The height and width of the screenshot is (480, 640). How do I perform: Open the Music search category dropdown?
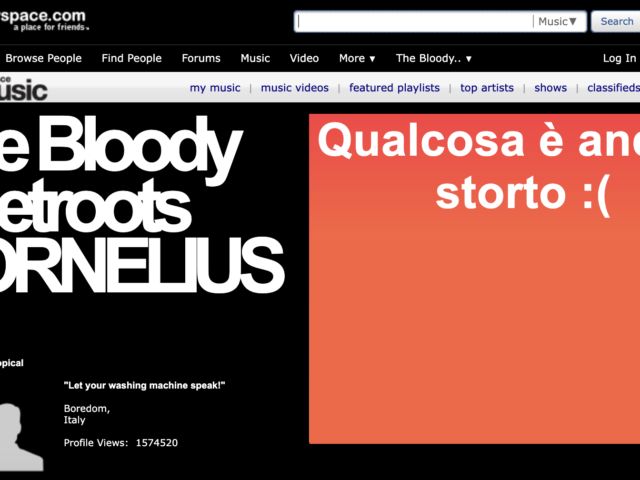point(558,21)
